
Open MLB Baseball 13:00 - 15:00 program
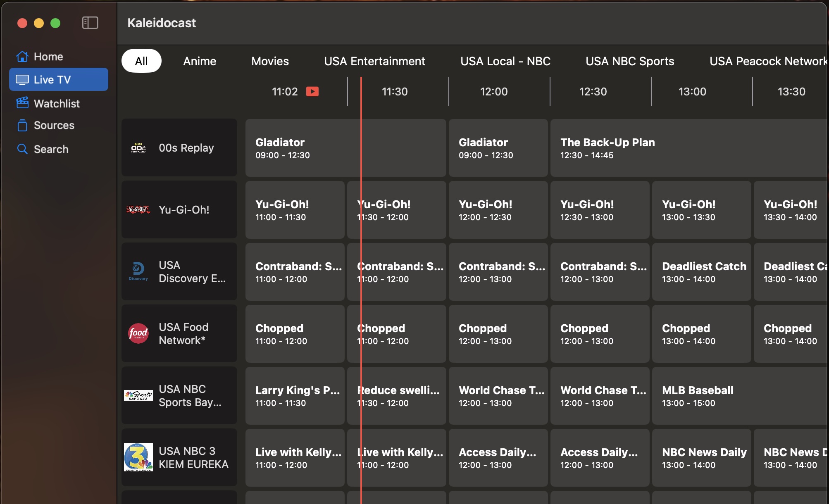740,396
